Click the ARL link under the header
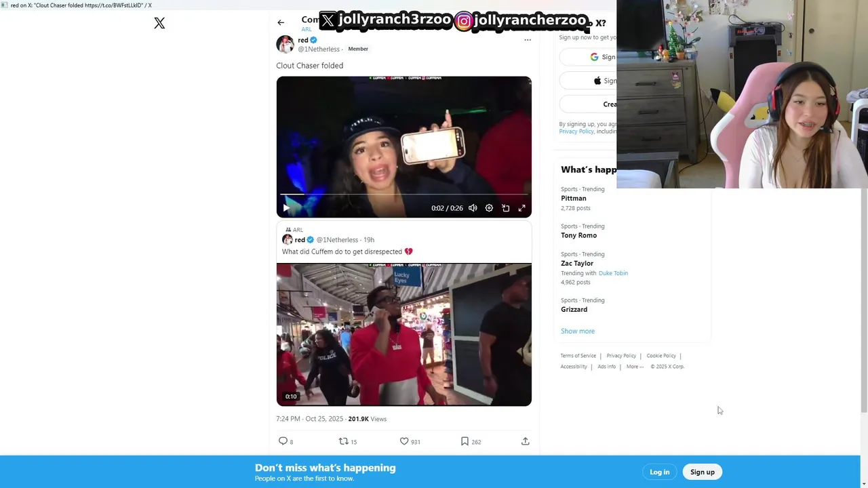 tap(307, 29)
